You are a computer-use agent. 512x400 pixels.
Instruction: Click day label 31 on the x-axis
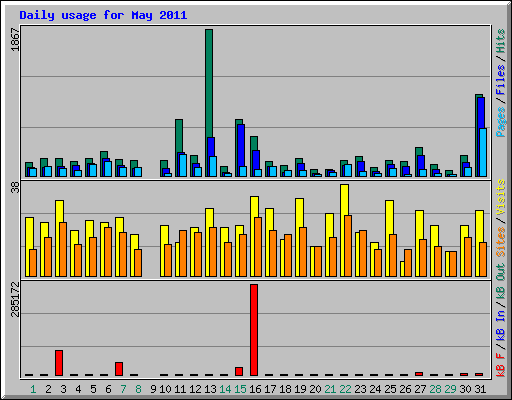pyautogui.click(x=480, y=389)
